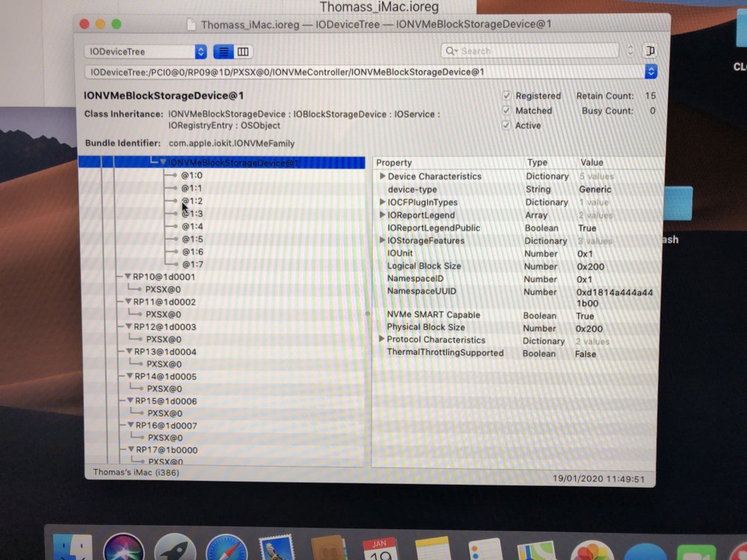
Task: Expand IOReportLegend array
Action: (x=382, y=215)
